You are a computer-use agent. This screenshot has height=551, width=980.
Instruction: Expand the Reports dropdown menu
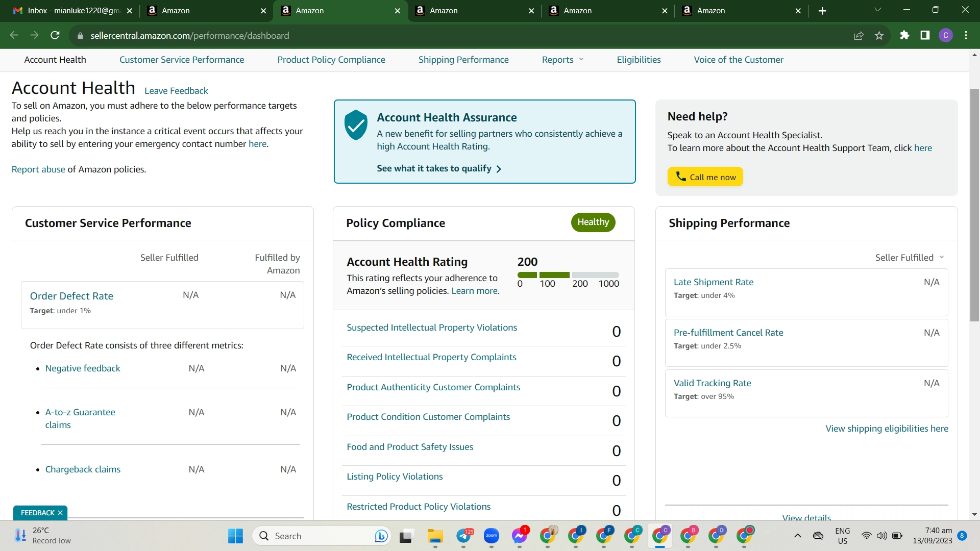[x=562, y=60]
